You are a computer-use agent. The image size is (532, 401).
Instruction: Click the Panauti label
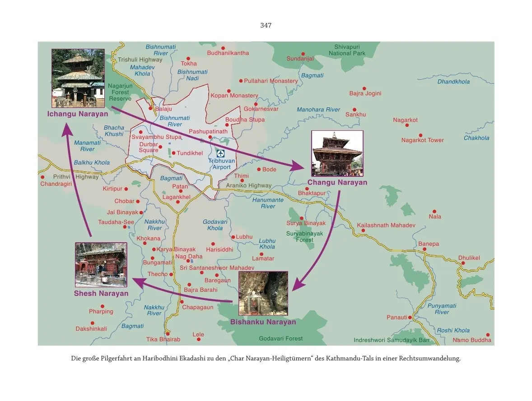tap(397, 317)
